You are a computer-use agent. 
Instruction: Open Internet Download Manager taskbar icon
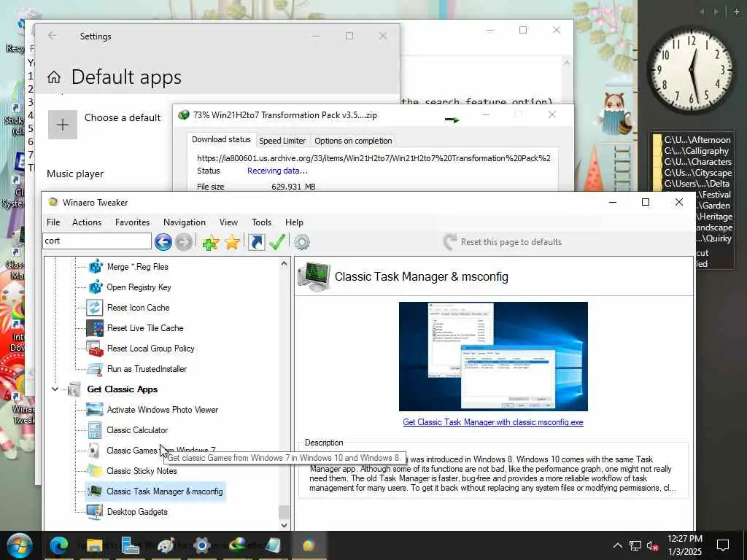coord(237,545)
